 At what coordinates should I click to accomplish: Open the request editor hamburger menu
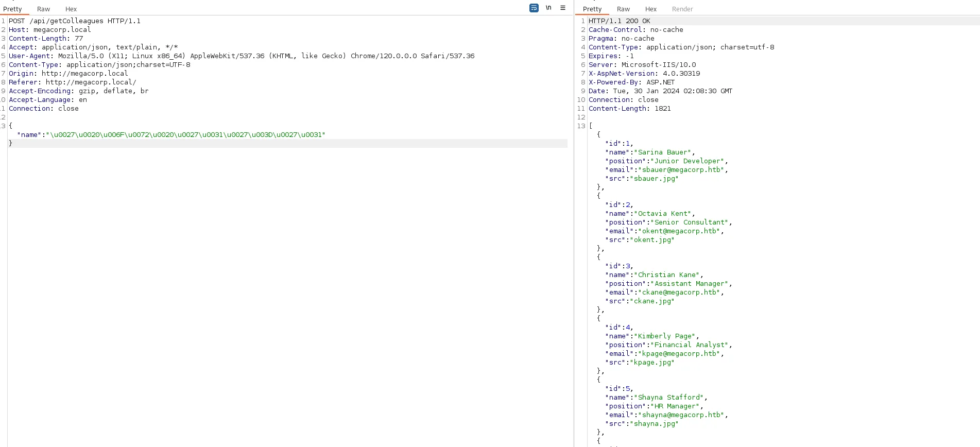coord(563,8)
